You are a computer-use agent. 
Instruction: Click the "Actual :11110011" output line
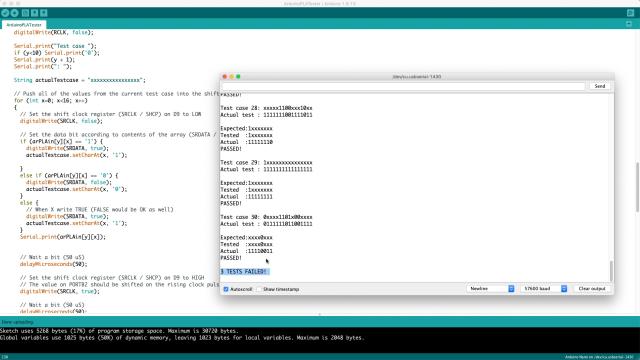(247, 251)
